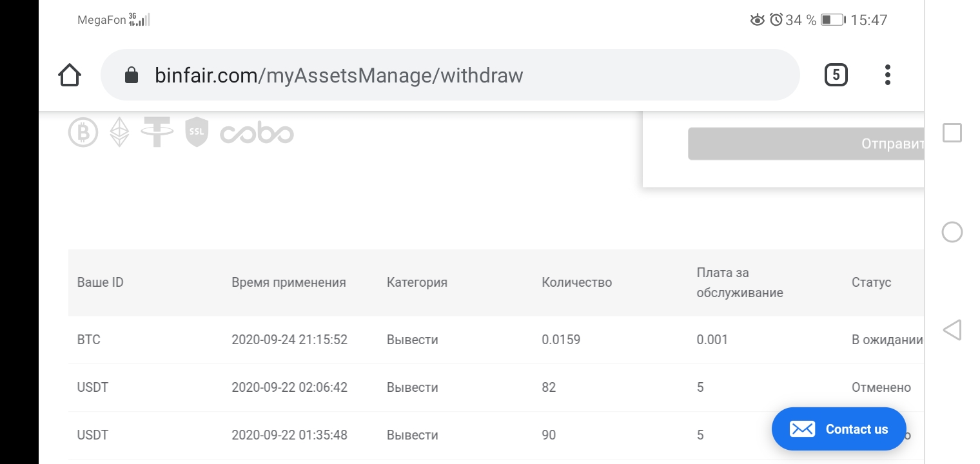Tap the browser home icon
The image size is (980, 464).
(x=70, y=75)
